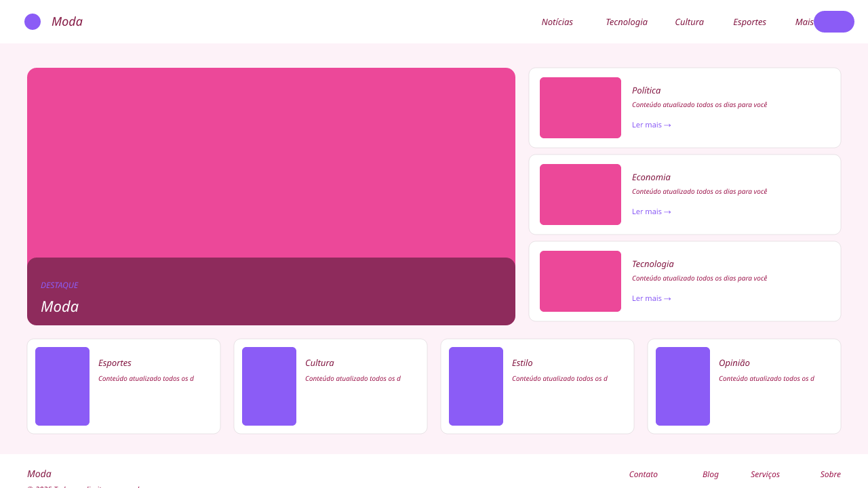
Task: Follow Ler mais link under Política
Action: (651, 125)
